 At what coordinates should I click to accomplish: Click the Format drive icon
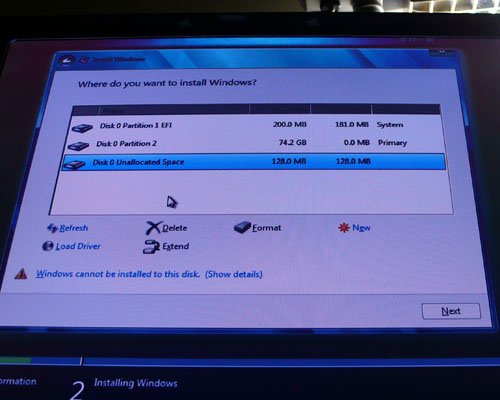click(242, 228)
